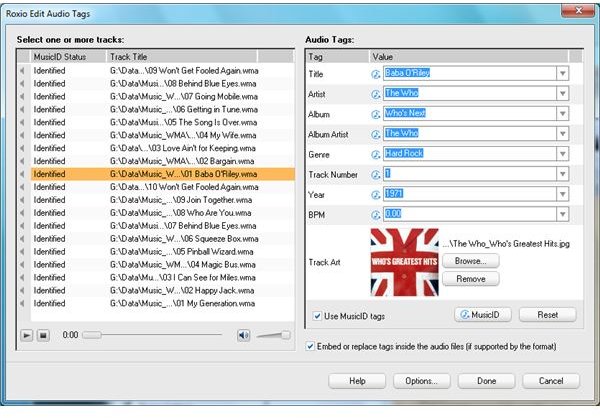This screenshot has height=418, width=600.
Task: Stop playback with the stop button
Action: 43,336
